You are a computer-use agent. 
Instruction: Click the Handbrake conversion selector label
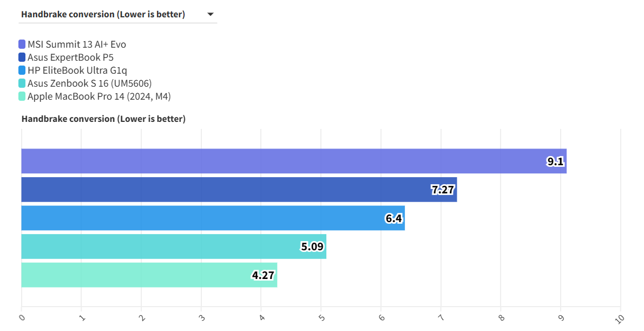point(103,15)
